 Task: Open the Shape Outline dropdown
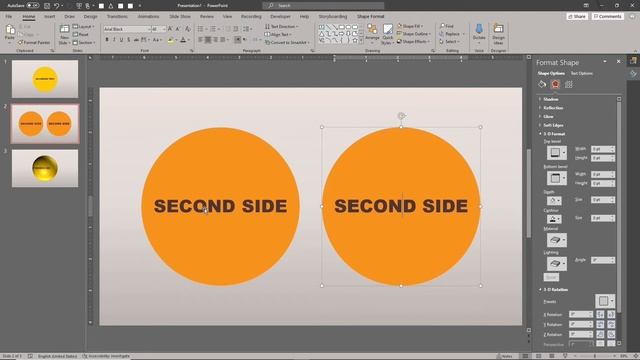[x=413, y=34]
